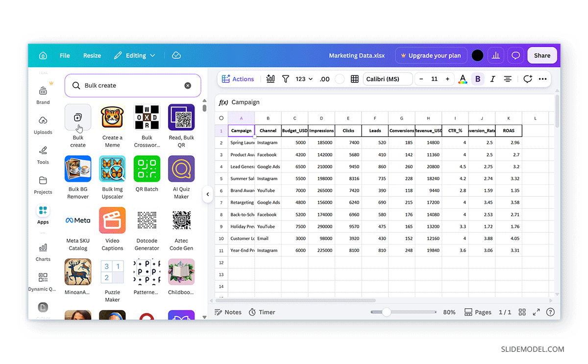
Task: Open the Actions menu
Action: click(x=238, y=79)
